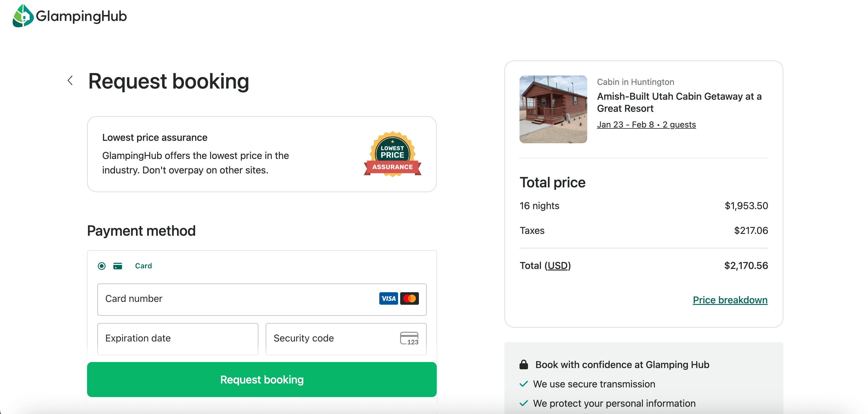The height and width of the screenshot is (414, 868).
Task: Click the Amish-Built Utah Cabin Getaway title
Action: coord(679,102)
